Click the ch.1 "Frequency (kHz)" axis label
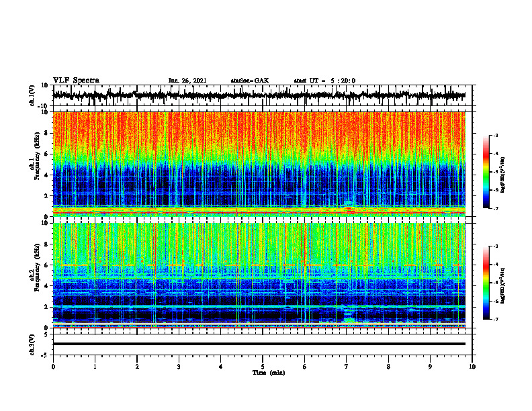The width and height of the screenshot is (532, 411). tap(37, 156)
